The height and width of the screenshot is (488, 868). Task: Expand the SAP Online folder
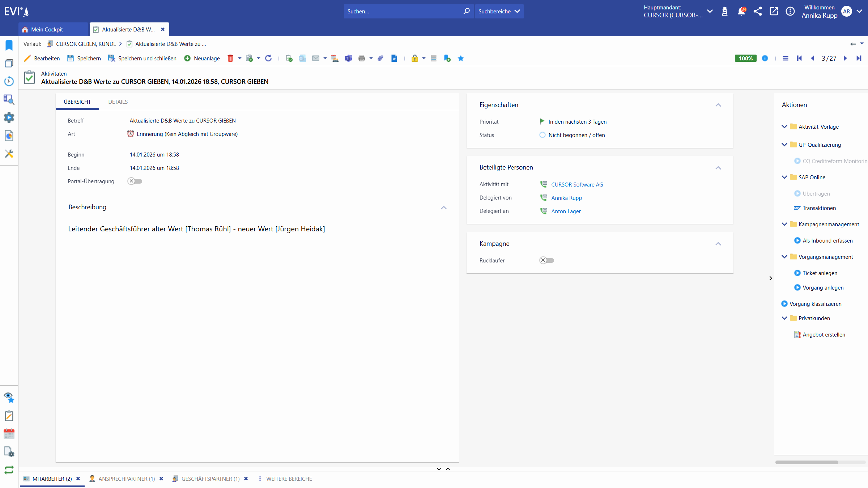(x=784, y=177)
